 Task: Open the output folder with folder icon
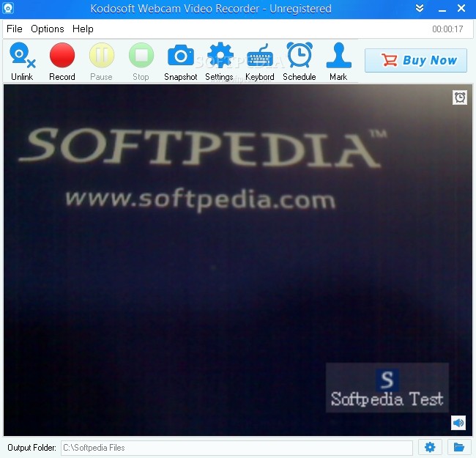[459, 447]
